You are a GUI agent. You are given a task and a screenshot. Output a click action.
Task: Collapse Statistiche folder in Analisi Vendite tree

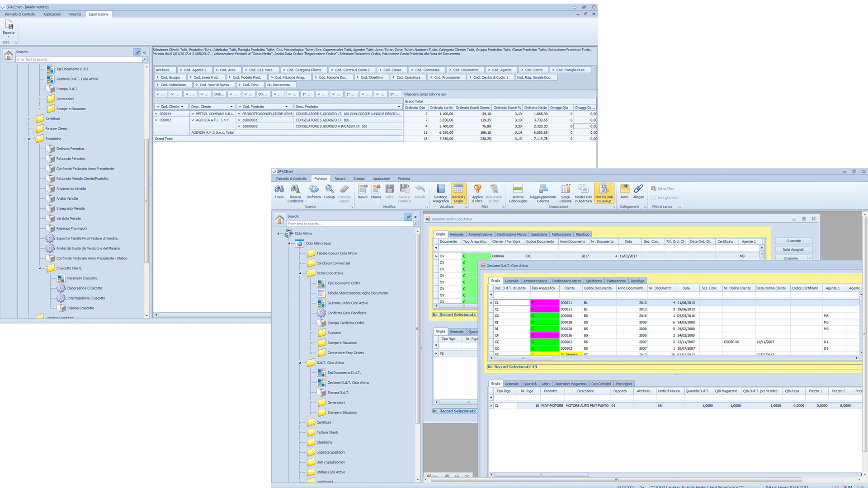28,139
